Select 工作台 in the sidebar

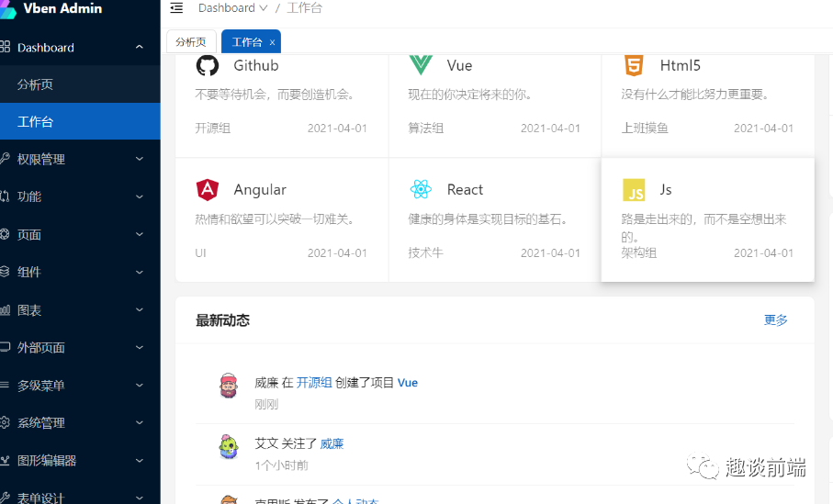point(80,121)
